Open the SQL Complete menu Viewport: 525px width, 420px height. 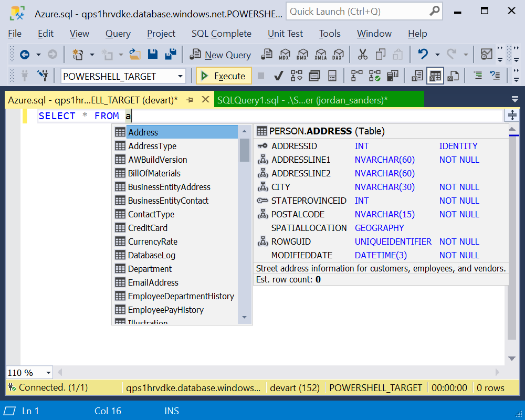(x=222, y=34)
